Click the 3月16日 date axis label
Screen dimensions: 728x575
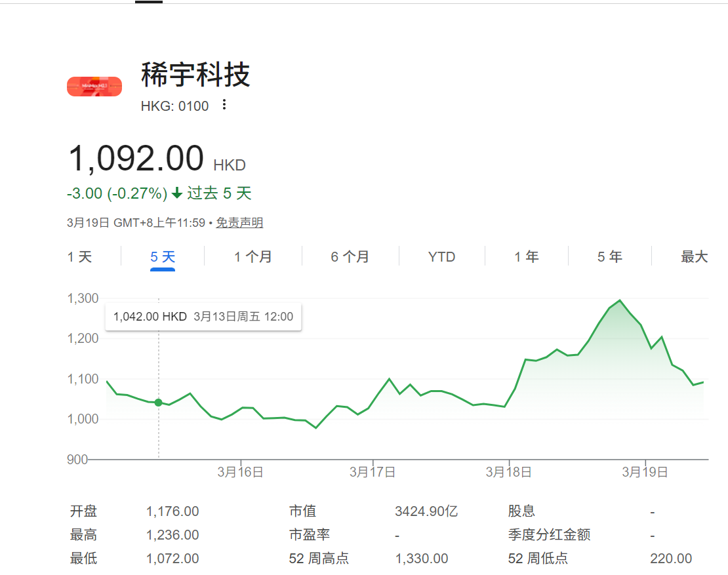[x=241, y=472]
